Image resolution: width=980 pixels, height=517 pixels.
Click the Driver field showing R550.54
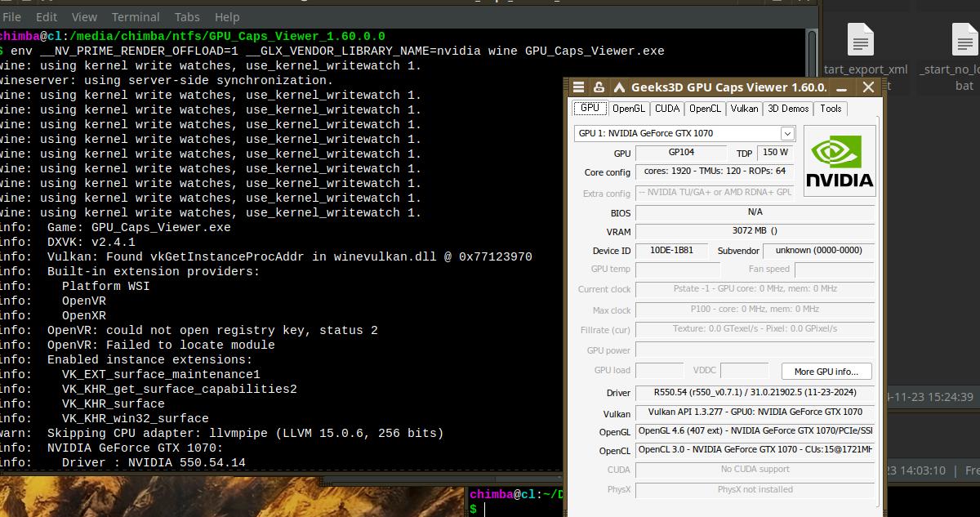point(755,393)
